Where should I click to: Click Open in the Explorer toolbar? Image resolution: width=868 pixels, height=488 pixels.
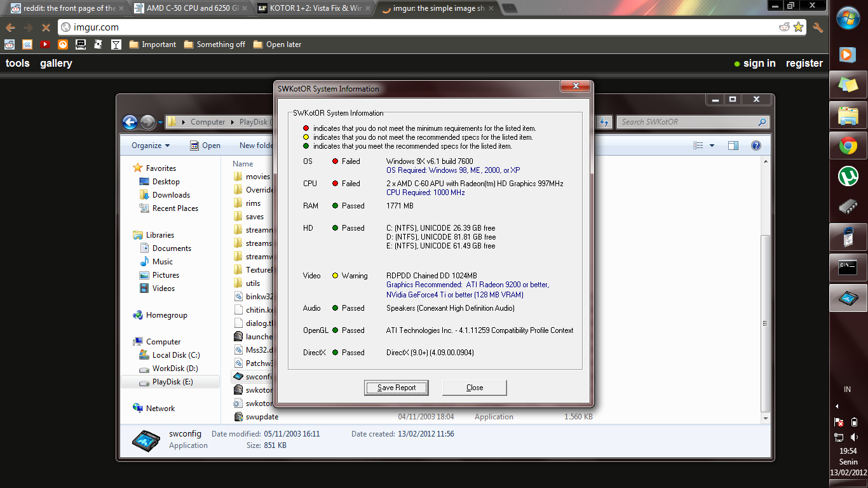click(205, 146)
